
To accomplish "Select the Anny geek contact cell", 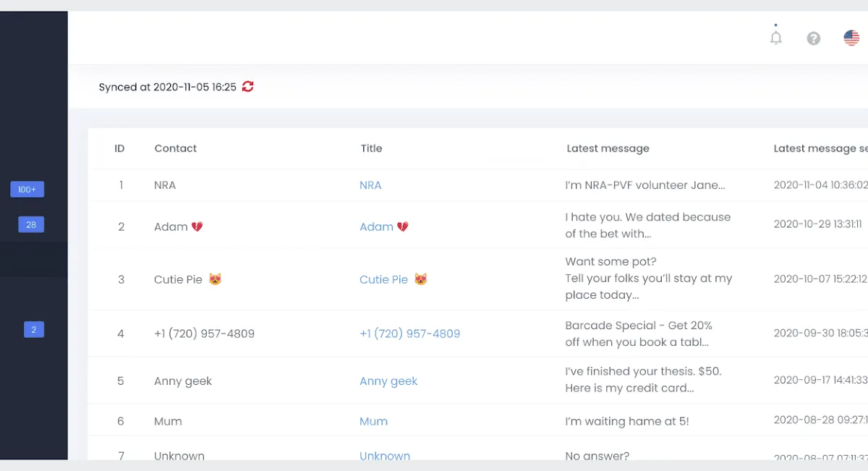I will click(183, 381).
